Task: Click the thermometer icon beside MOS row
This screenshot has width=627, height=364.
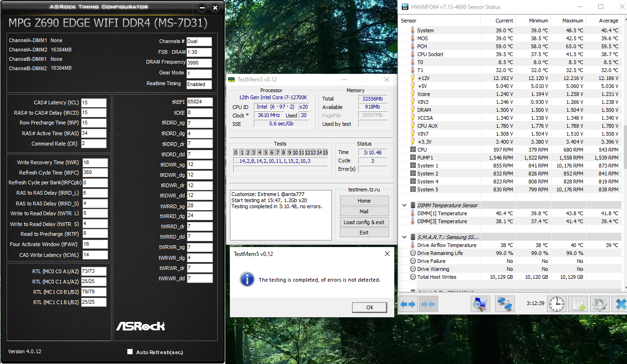Action: (413, 38)
